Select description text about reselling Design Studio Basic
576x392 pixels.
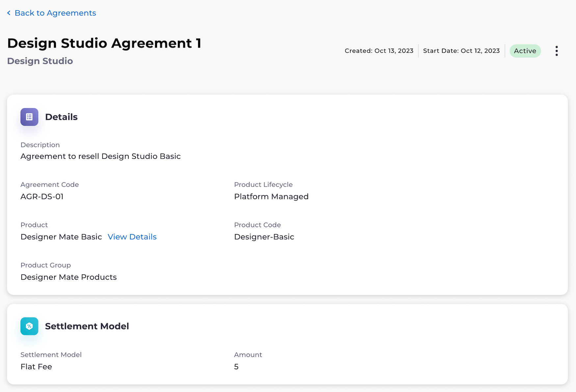pos(100,156)
